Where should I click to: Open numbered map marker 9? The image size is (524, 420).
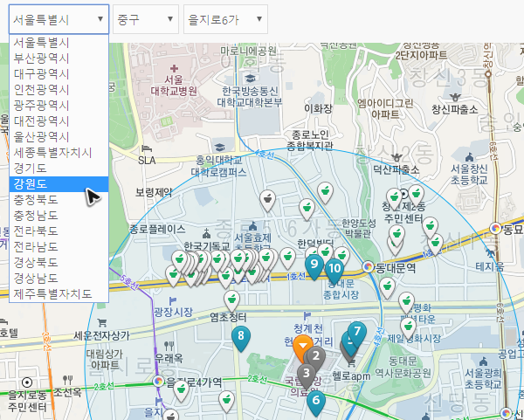tap(314, 266)
